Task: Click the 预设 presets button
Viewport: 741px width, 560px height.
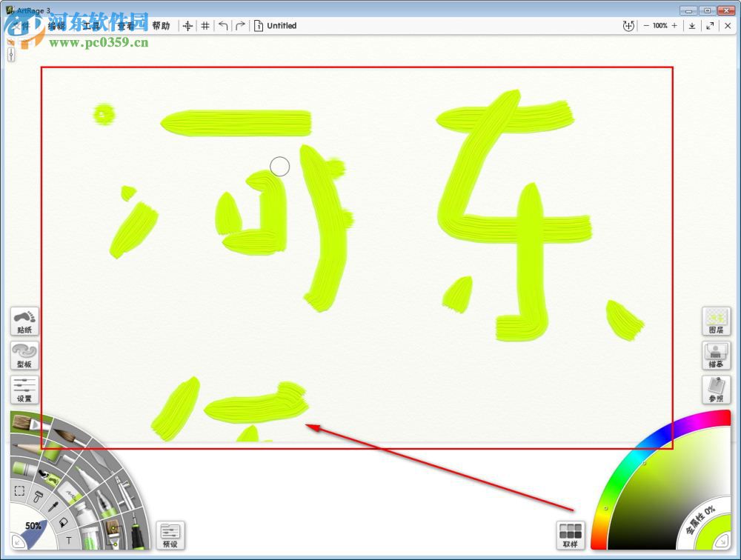Action: (x=170, y=535)
